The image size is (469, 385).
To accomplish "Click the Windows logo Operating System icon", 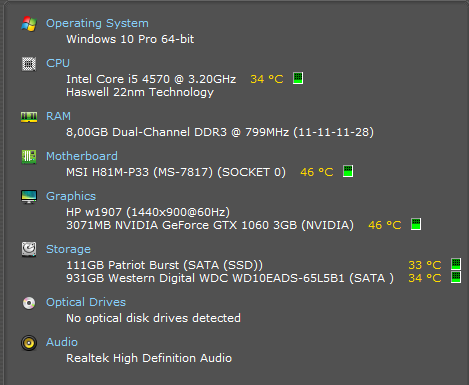I will point(29,24).
